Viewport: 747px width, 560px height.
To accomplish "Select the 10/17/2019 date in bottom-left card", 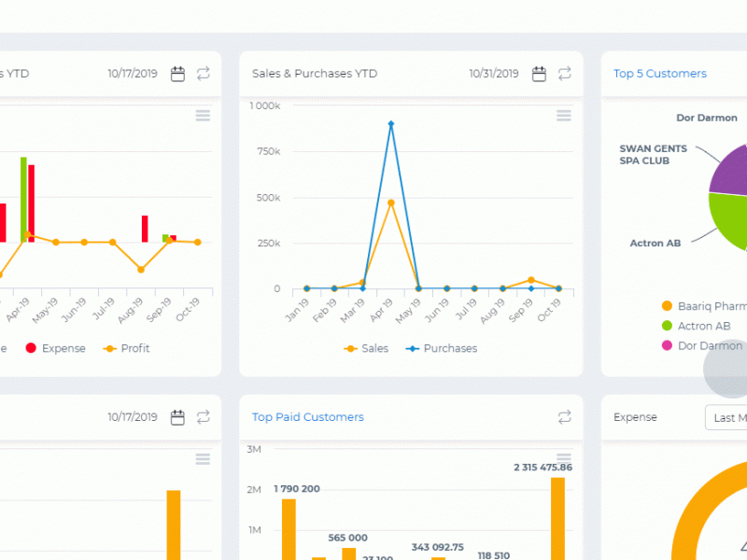I will [x=133, y=417].
